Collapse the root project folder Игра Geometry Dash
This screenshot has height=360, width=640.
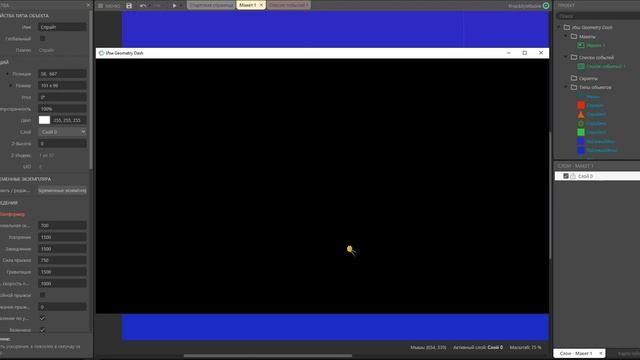tap(559, 27)
